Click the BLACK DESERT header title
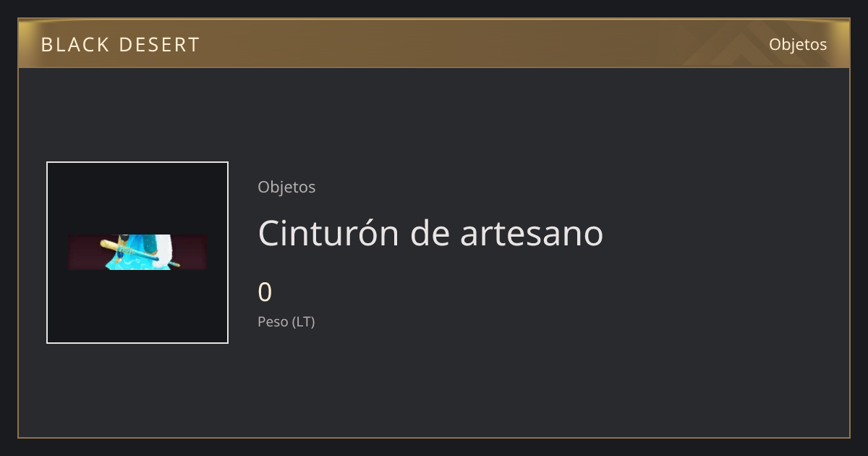 pyautogui.click(x=120, y=45)
